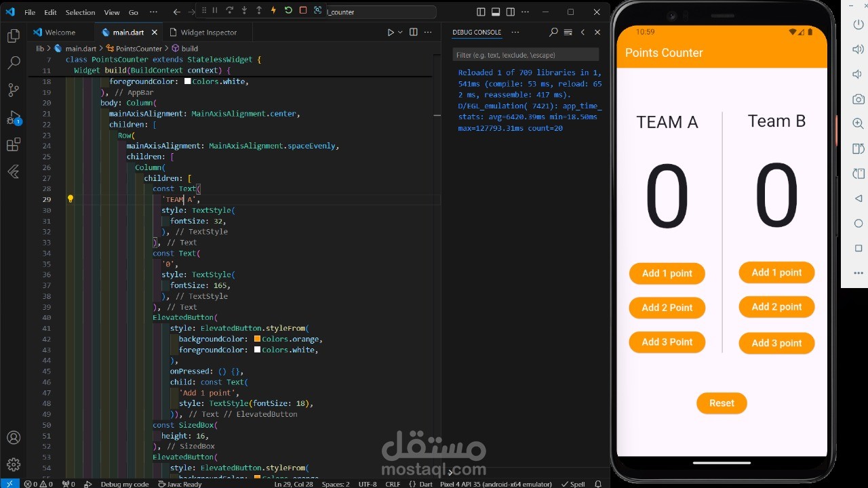868x488 pixels.
Task: Trigger Hot Reload lightning bolt
Action: [273, 10]
